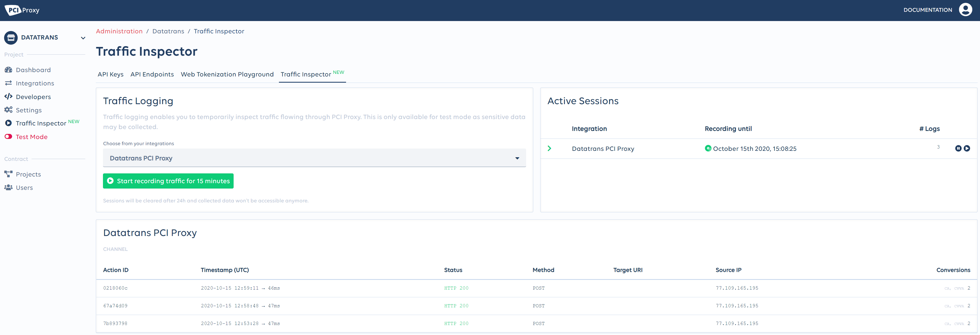
Task: Open Projects in the sidebar
Action: pos(28,174)
